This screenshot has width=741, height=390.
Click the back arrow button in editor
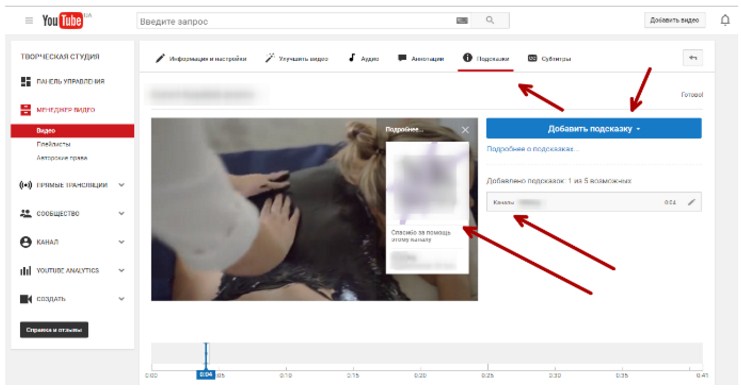pos(693,58)
